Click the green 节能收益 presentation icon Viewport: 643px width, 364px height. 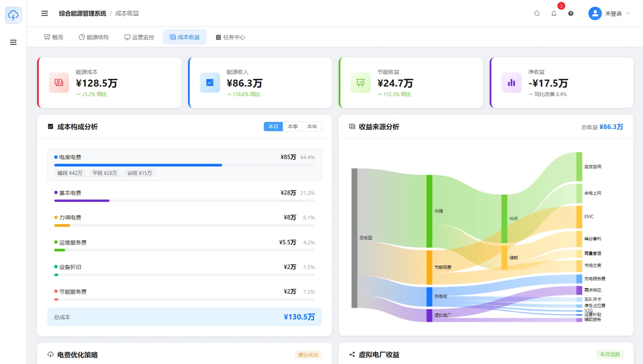[x=361, y=83]
